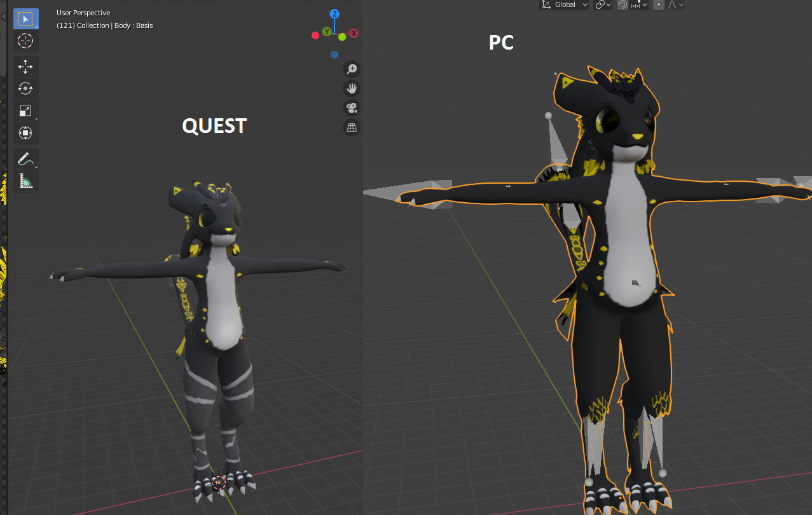Choose the Move tool
Image resolution: width=812 pixels, height=515 pixels.
click(x=25, y=67)
